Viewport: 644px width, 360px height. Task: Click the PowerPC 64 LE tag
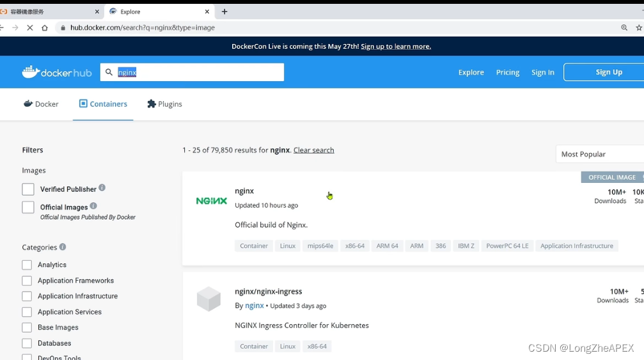click(x=507, y=246)
